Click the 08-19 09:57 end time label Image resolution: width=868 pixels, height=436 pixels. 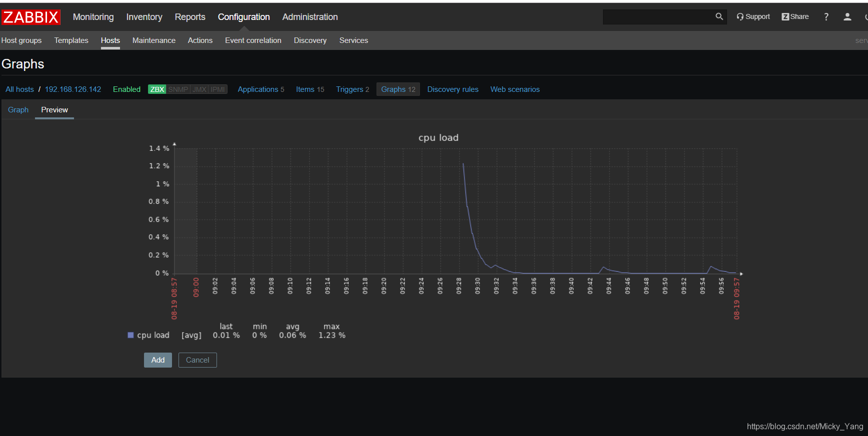(x=736, y=299)
